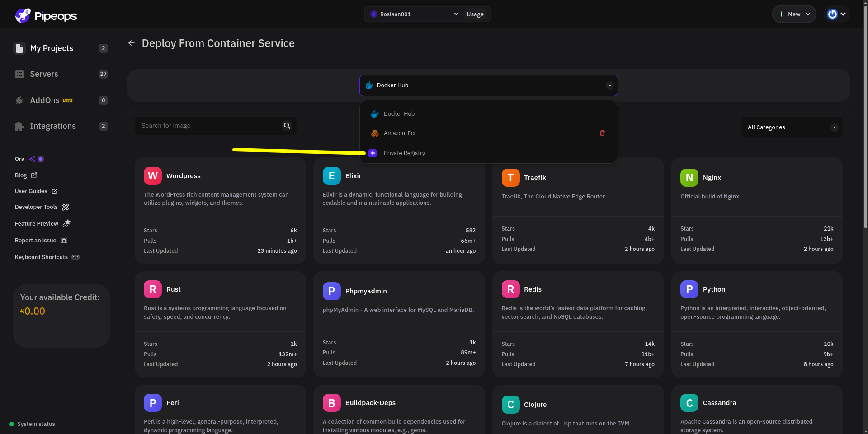Click the magnifier icon in the image search
This screenshot has height=434, width=868.
(287, 126)
